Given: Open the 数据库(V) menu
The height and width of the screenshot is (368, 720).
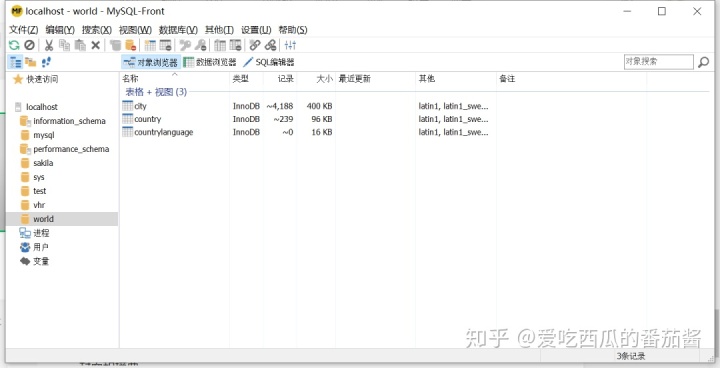Looking at the screenshot, I should pyautogui.click(x=178, y=30).
